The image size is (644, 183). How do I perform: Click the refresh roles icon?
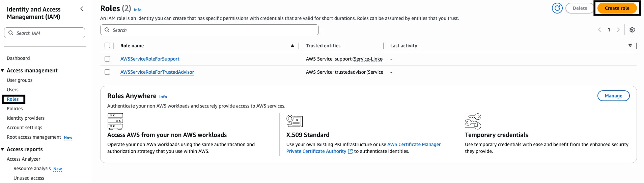(x=557, y=8)
